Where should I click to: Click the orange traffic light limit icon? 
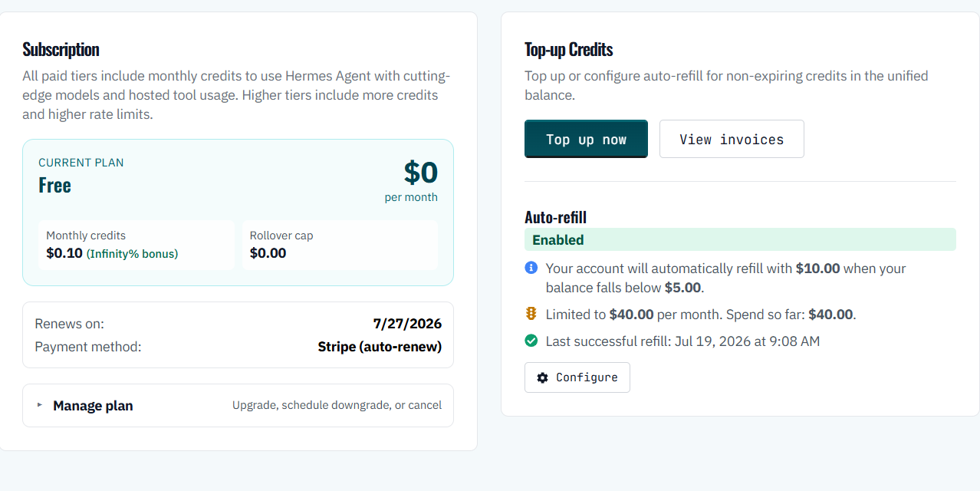[531, 313]
